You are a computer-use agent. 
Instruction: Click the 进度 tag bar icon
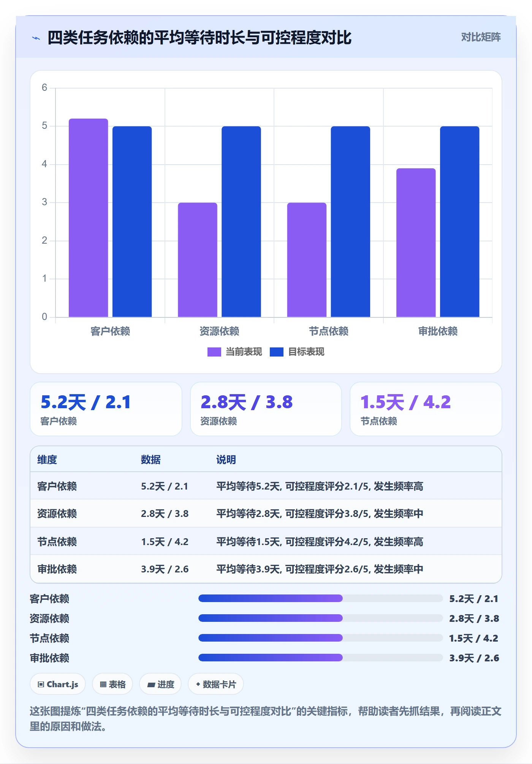tap(151, 685)
